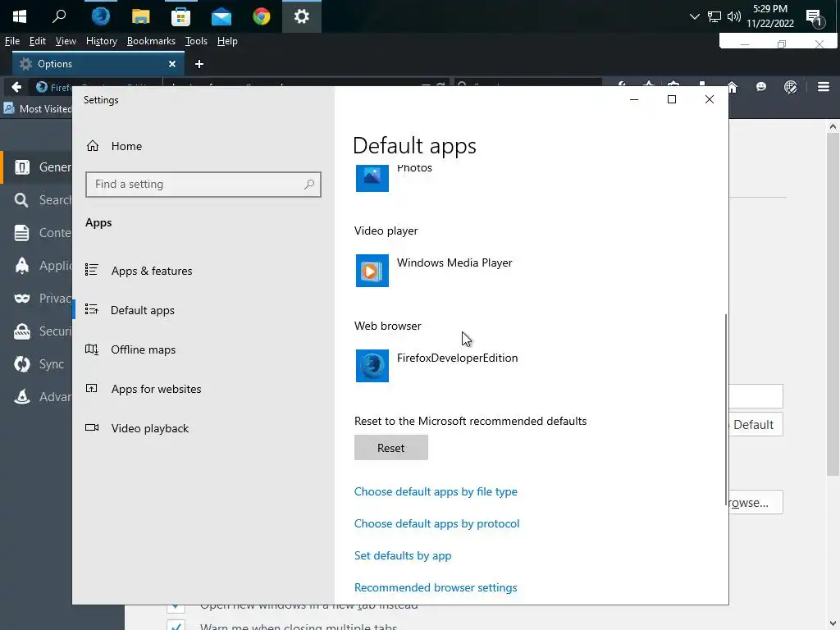
Task: Maximize the Settings window
Action: [x=671, y=99]
